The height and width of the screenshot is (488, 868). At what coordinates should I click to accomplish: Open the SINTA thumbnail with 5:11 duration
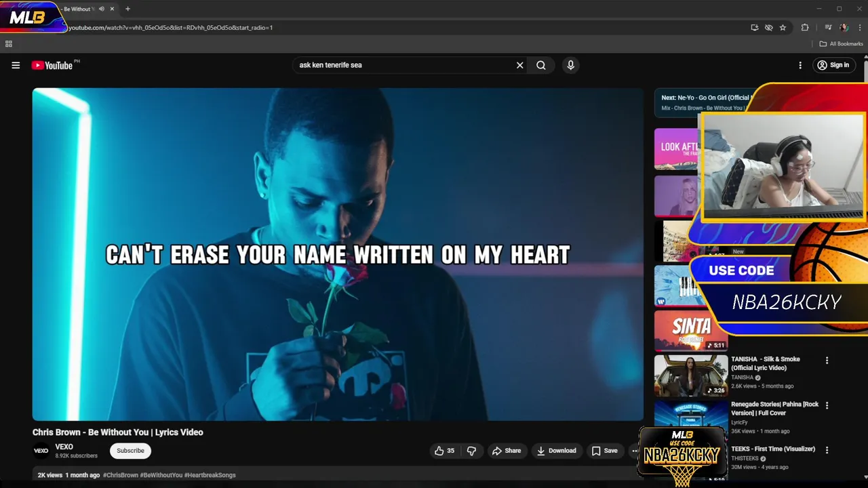coord(691,331)
